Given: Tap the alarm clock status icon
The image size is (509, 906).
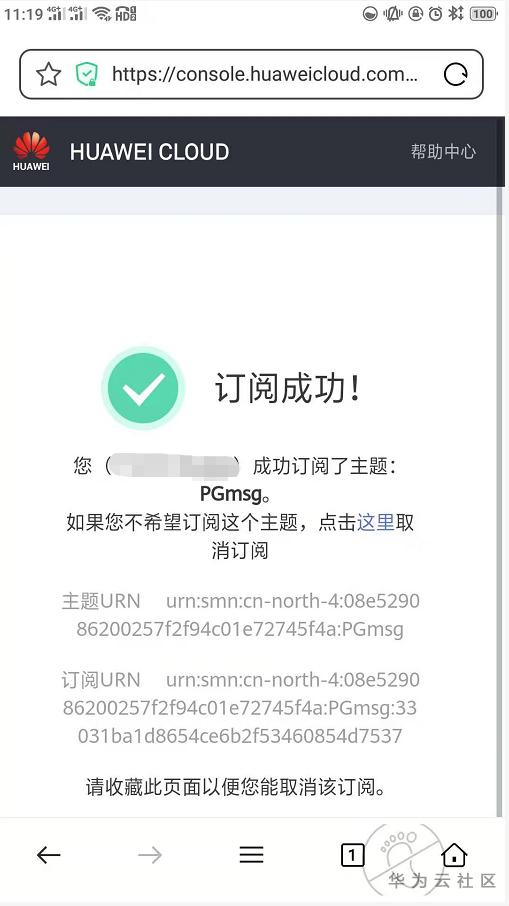Looking at the screenshot, I should [435, 13].
